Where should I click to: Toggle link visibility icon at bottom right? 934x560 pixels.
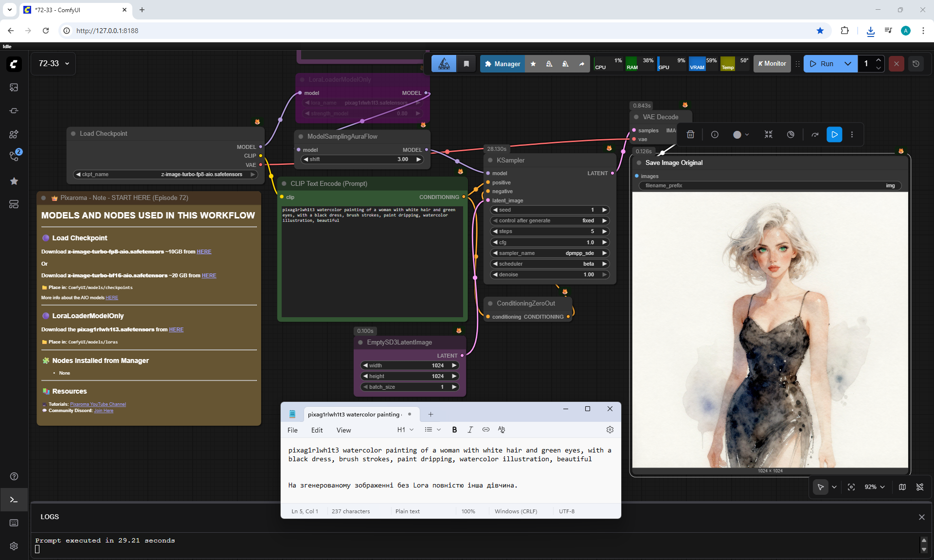coord(920,487)
